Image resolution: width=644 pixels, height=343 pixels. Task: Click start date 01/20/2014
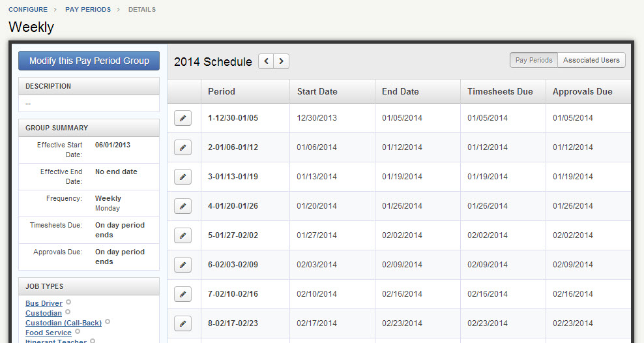coord(317,206)
